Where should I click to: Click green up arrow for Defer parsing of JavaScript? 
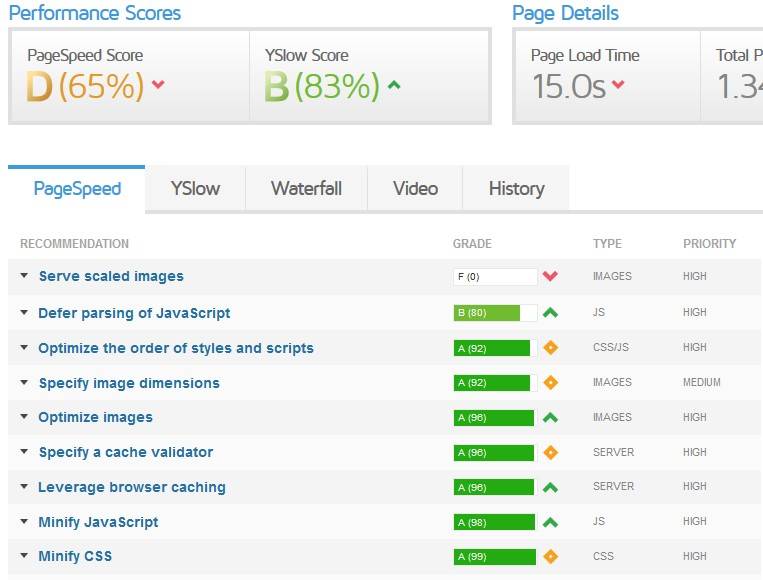click(x=550, y=313)
